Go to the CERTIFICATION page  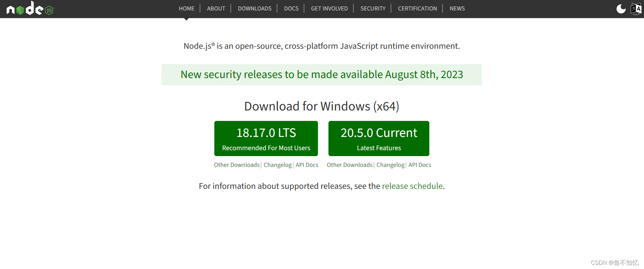point(417,8)
